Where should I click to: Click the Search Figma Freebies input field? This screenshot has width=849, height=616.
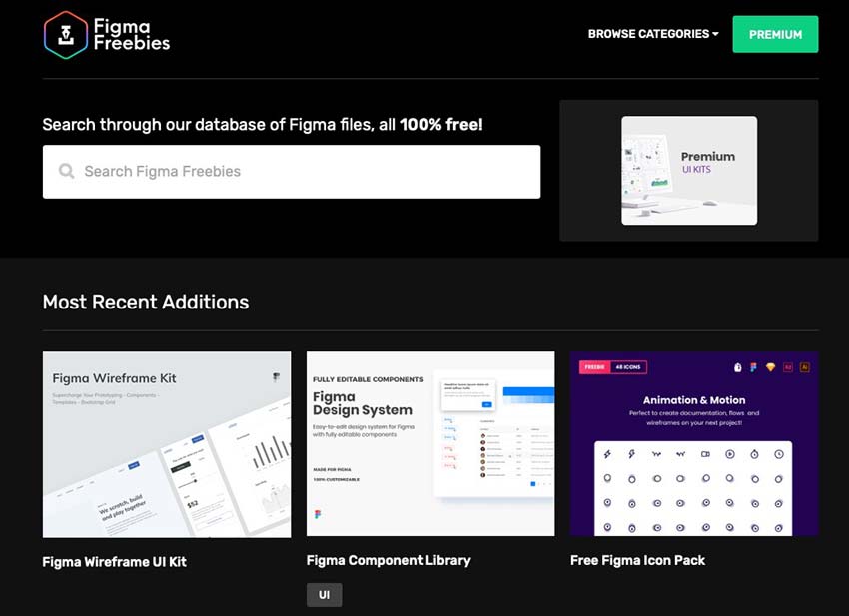pyautogui.click(x=291, y=171)
